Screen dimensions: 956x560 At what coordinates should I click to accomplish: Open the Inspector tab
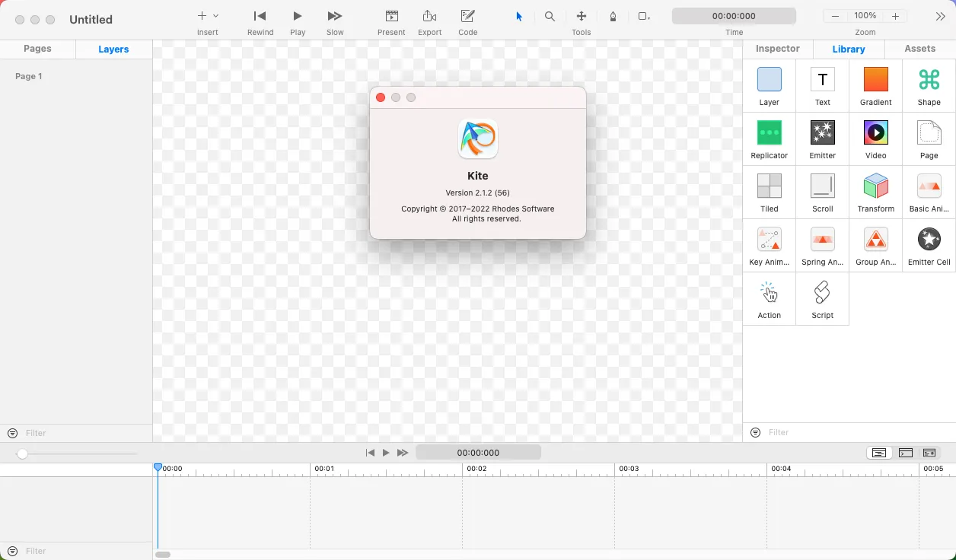[778, 49]
